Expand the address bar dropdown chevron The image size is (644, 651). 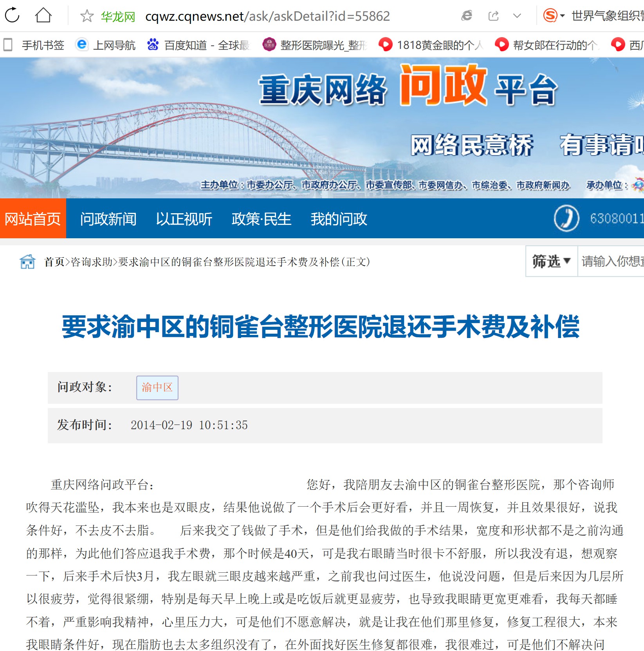coord(517,16)
